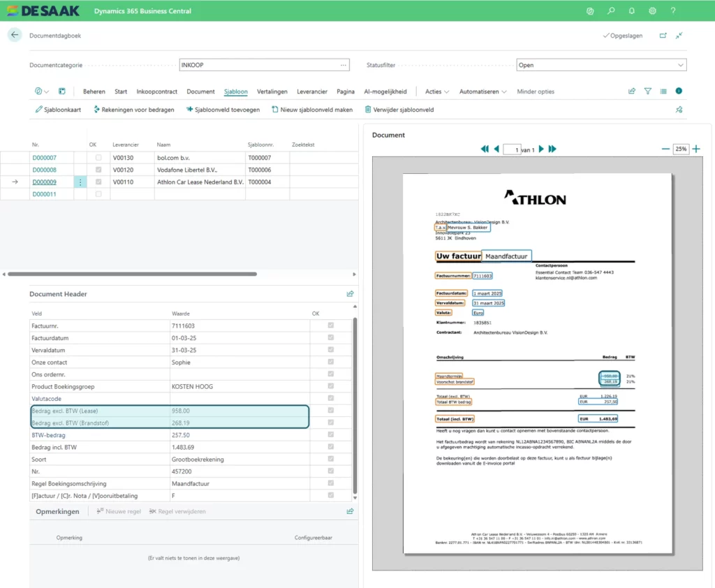Toggle OK checkbox for Vodafone Libertel row
Image resolution: width=715 pixels, height=588 pixels.
[98, 170]
